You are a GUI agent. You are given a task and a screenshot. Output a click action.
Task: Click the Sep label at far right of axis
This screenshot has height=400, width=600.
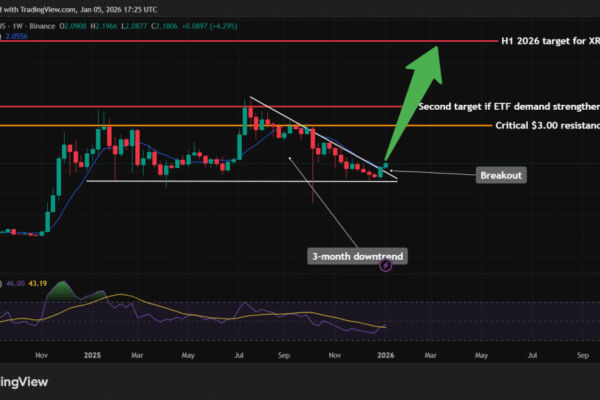point(583,354)
